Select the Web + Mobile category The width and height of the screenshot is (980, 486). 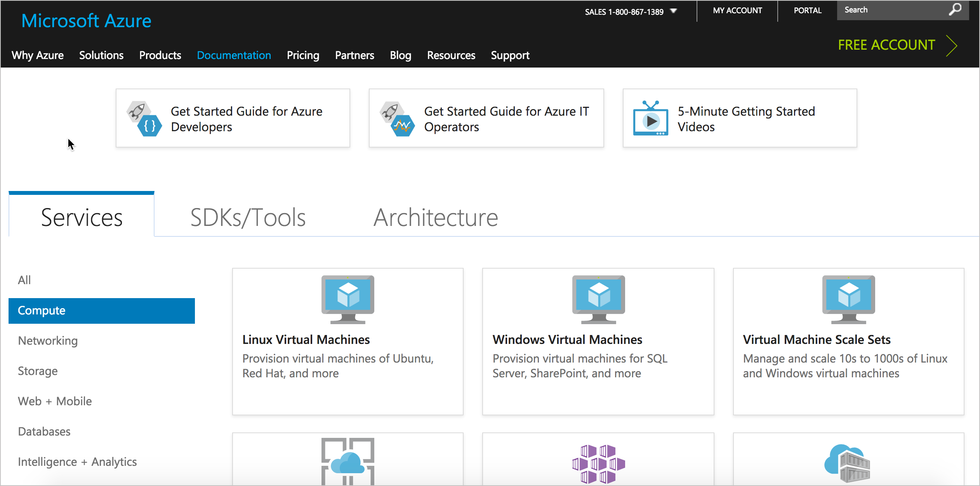tap(55, 401)
